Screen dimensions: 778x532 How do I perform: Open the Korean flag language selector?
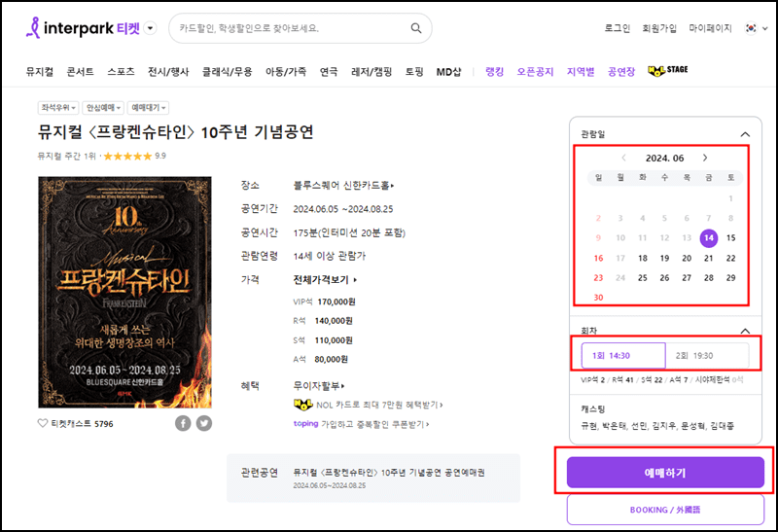(x=757, y=28)
